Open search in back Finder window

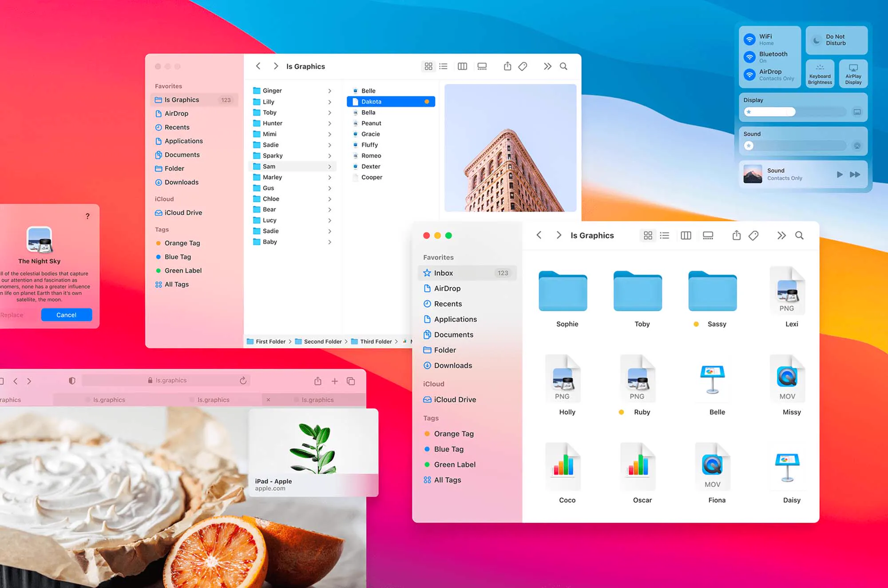pos(563,66)
